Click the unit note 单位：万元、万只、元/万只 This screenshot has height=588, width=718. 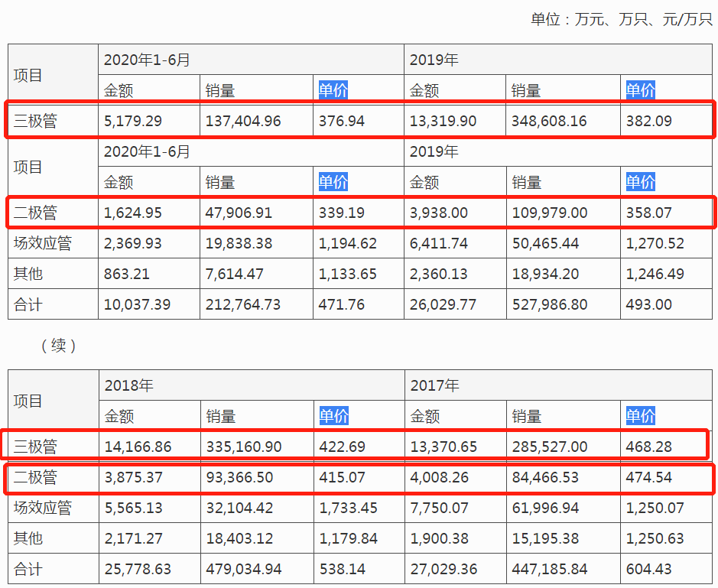tap(621, 19)
